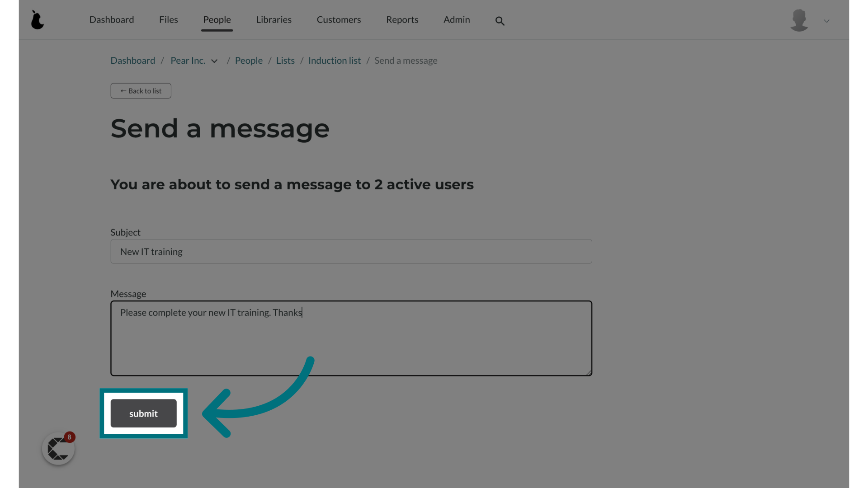Click the People menu item
Viewport: 868px width, 488px height.
217,20
